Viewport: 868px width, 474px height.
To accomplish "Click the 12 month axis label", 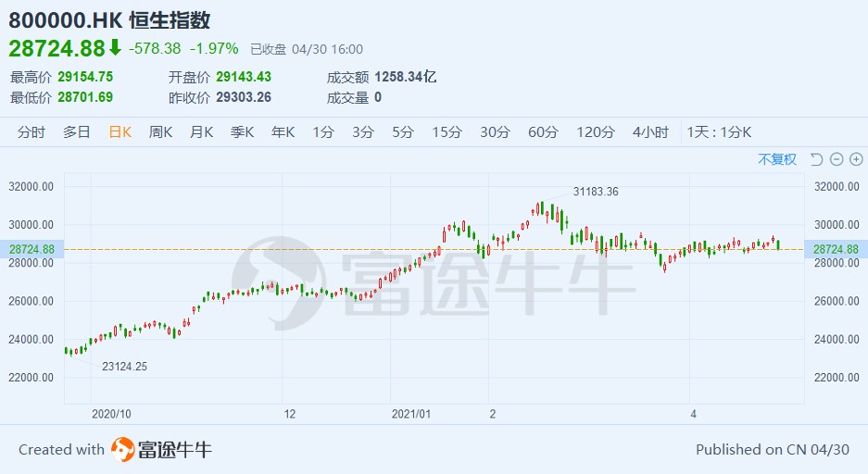I will [290, 414].
